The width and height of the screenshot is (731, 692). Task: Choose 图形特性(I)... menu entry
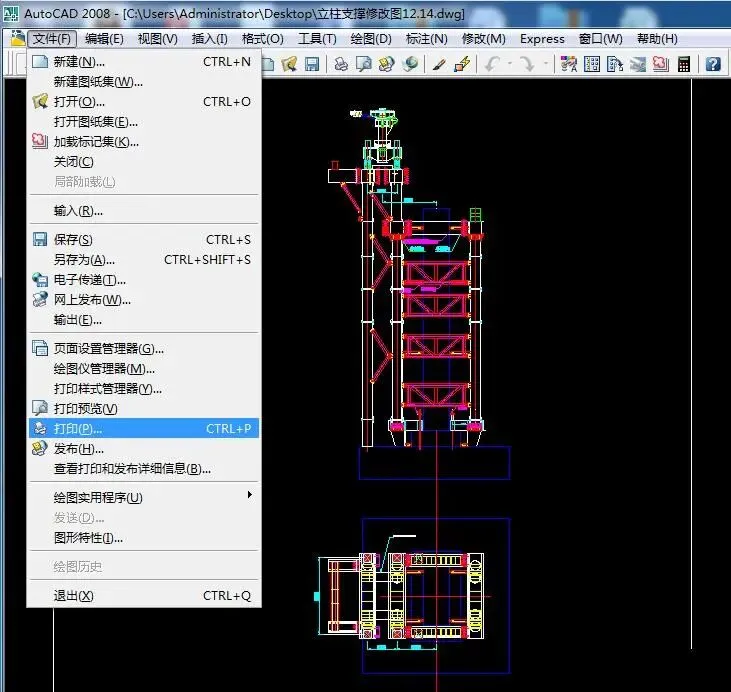pos(144,538)
